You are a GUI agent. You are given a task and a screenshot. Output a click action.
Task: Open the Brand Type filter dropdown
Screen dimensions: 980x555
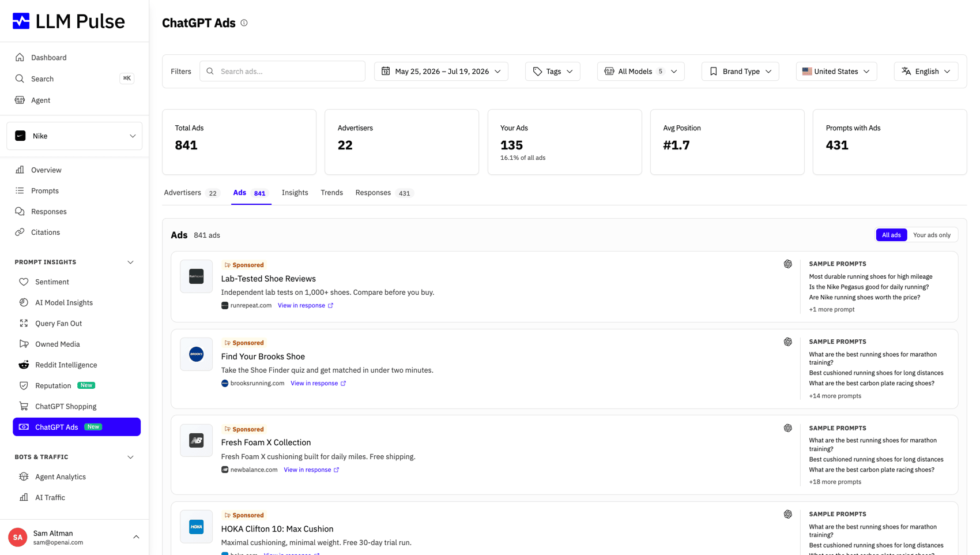click(740, 72)
